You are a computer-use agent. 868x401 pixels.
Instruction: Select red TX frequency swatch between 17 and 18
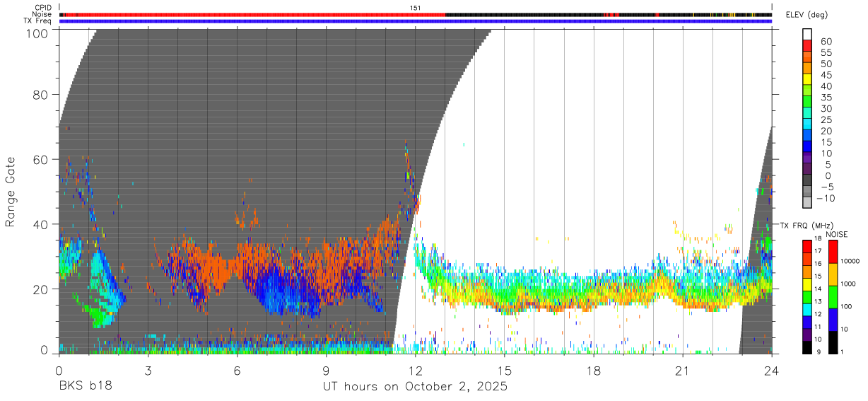807,245
